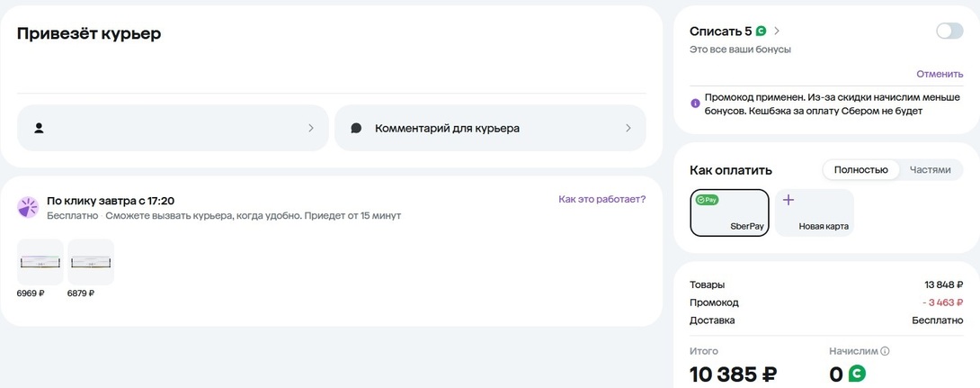This screenshot has width=980, height=388.
Task: Open the Как это работает? link
Action: [601, 199]
